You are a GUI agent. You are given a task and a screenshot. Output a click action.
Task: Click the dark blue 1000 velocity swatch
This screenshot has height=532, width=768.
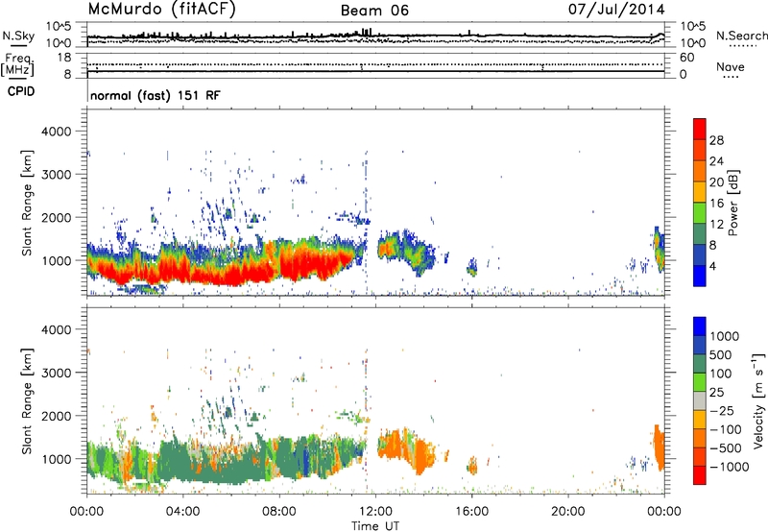click(x=700, y=326)
